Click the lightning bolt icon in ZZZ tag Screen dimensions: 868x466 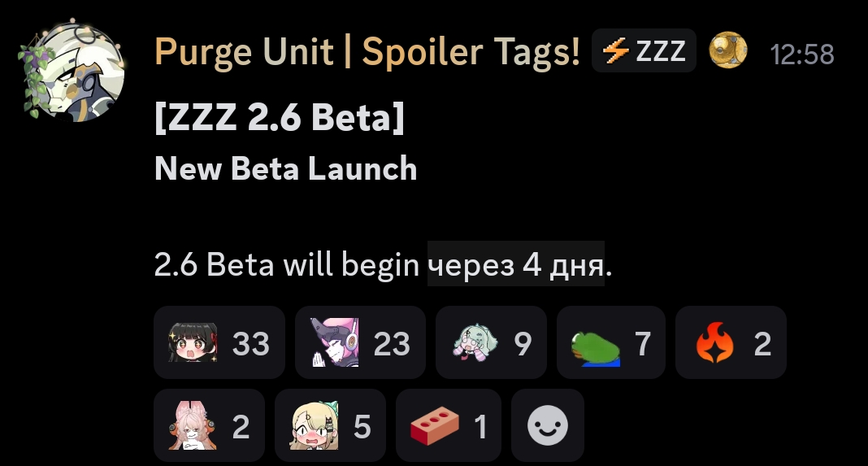coord(615,51)
